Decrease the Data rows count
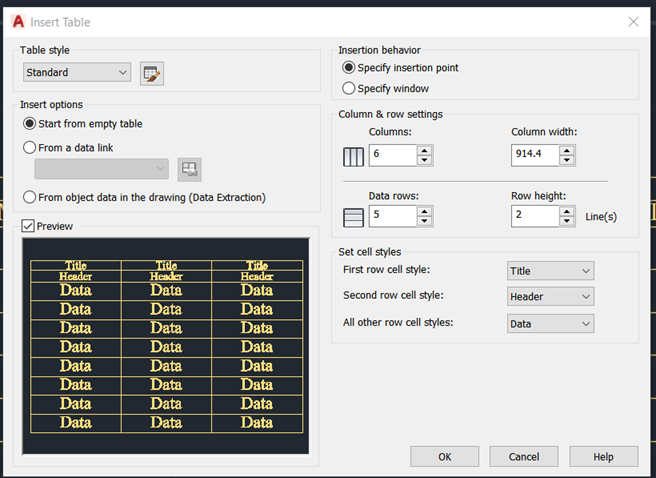The image size is (656, 478). click(424, 221)
